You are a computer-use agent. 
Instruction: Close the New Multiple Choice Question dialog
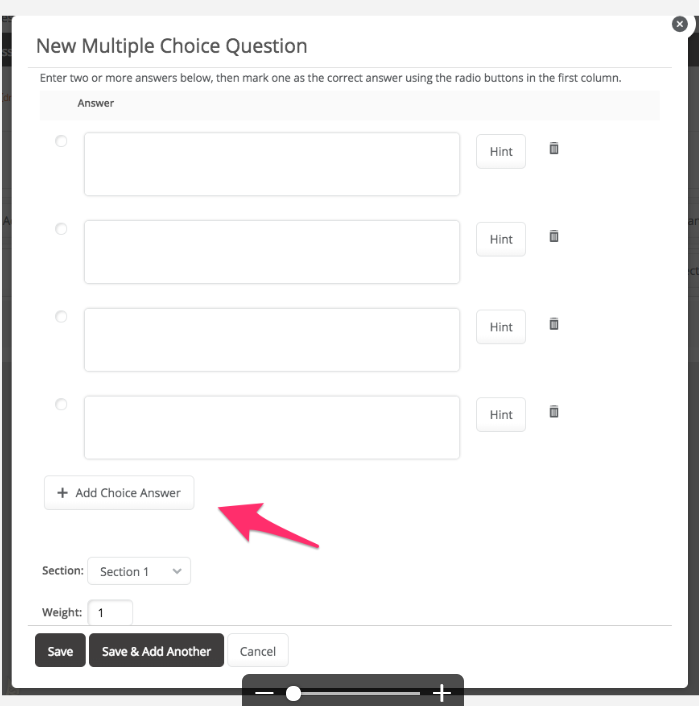coord(680,24)
